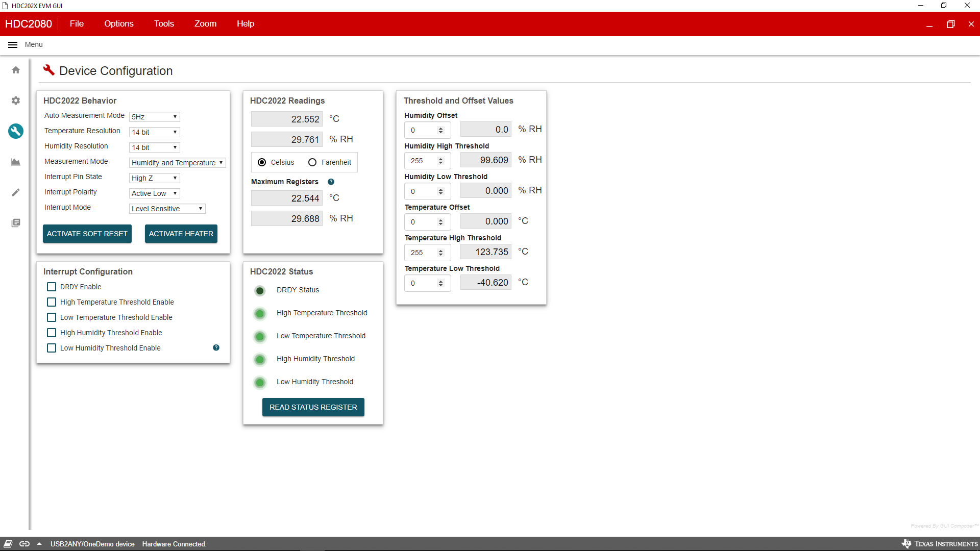Check High Humidity Threshold Enable
This screenshot has width=980, height=551.
(x=52, y=333)
